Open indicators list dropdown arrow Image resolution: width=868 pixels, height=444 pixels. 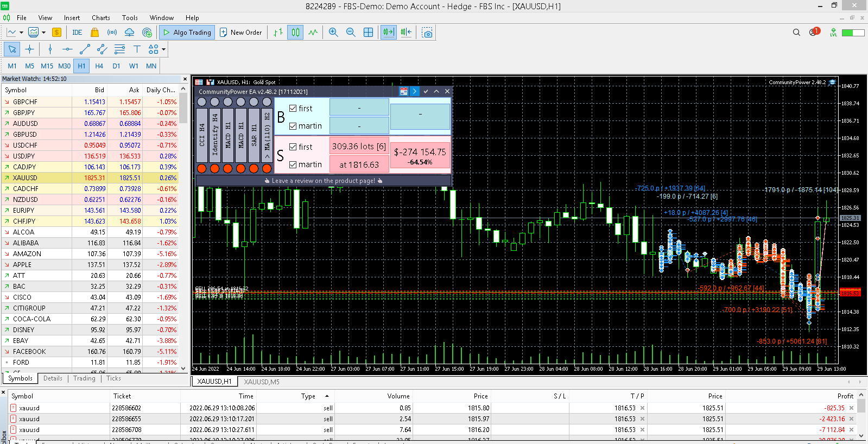click(43, 33)
